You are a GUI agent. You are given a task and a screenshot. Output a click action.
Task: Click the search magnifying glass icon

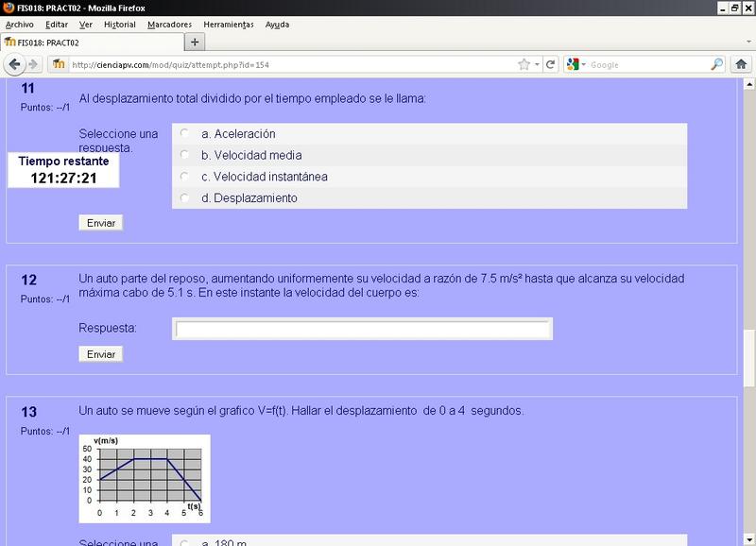[x=716, y=64]
